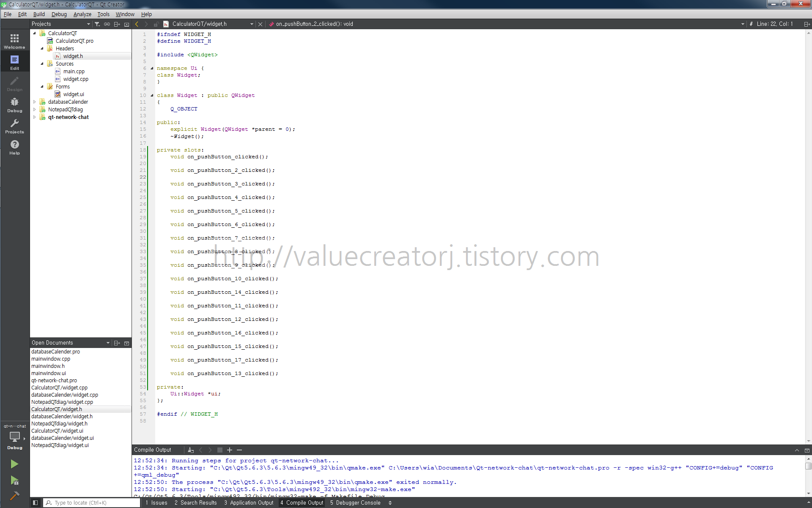Click the green Run button
812x508 pixels.
click(x=14, y=464)
